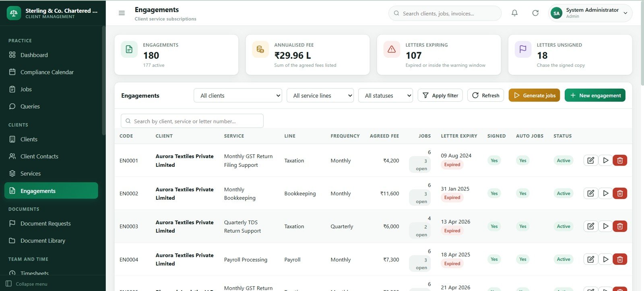Open Client Contacts in the sidebar
Image resolution: width=644 pixels, height=291 pixels.
click(x=51, y=156)
